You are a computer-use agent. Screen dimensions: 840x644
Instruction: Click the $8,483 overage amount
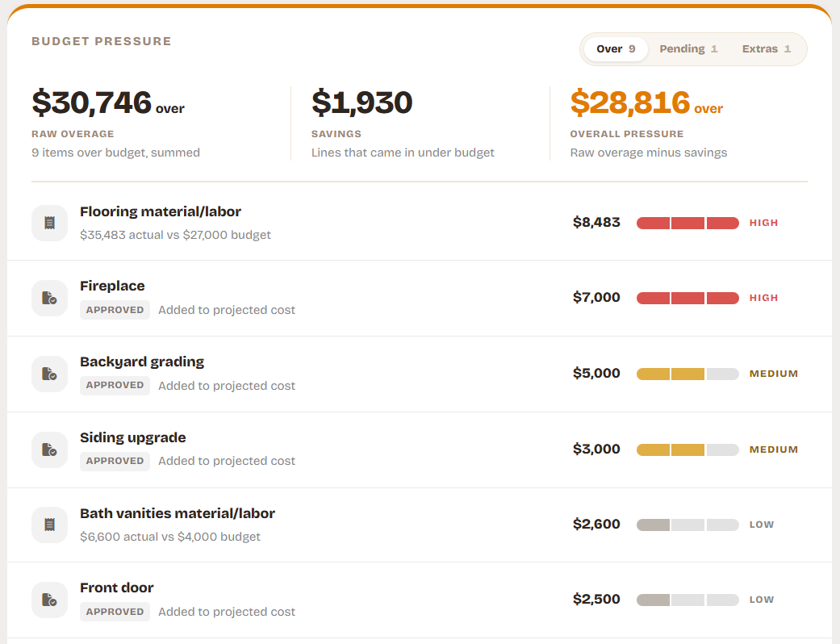[x=596, y=223]
